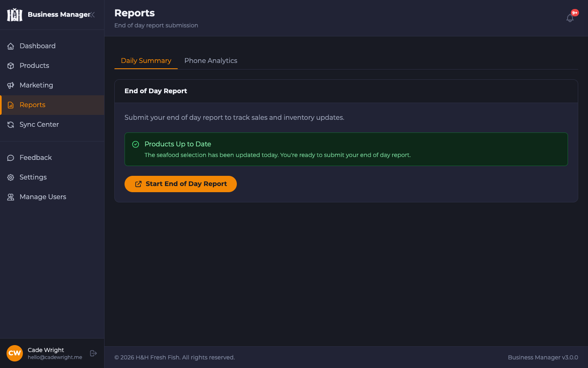Click the H&H Business Manager logo

coord(15,15)
